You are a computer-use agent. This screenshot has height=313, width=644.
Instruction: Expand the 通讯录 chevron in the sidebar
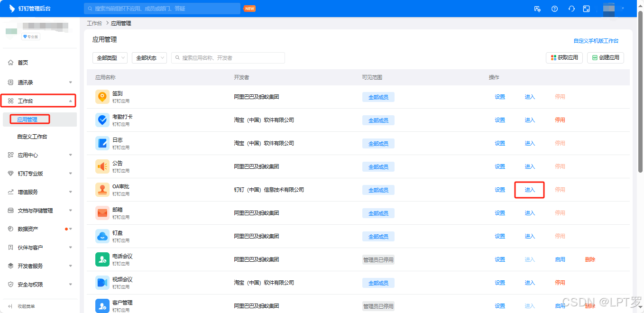click(x=71, y=83)
